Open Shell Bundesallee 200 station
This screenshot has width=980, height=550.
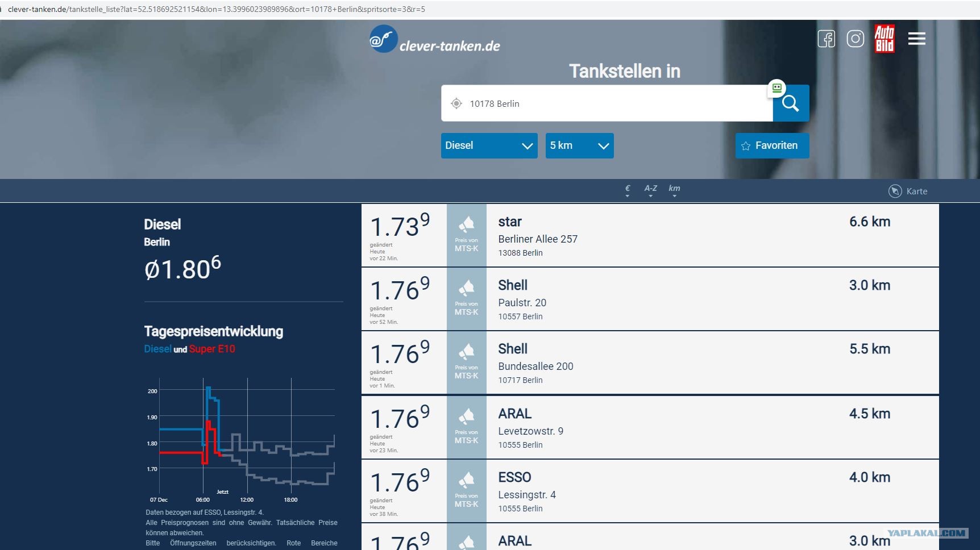click(650, 363)
